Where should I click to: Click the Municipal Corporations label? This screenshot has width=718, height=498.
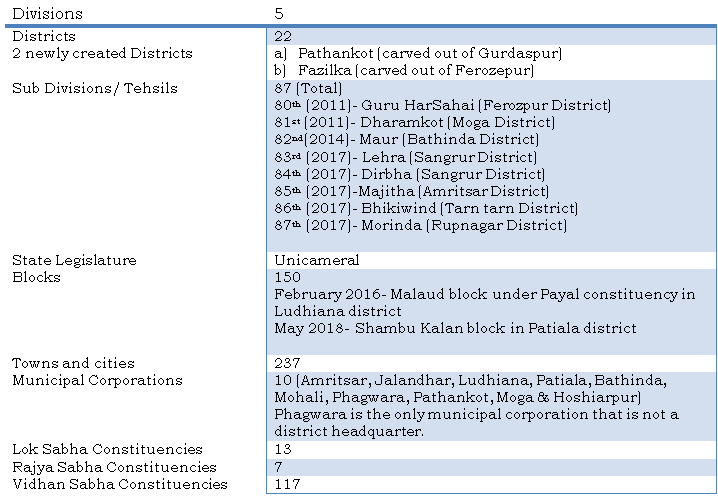coord(96,380)
